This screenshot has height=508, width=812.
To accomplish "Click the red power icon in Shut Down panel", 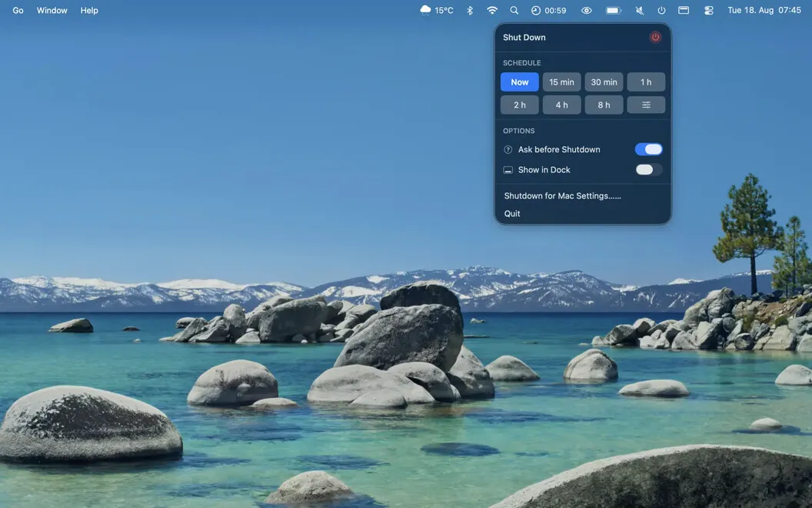I will pos(655,37).
